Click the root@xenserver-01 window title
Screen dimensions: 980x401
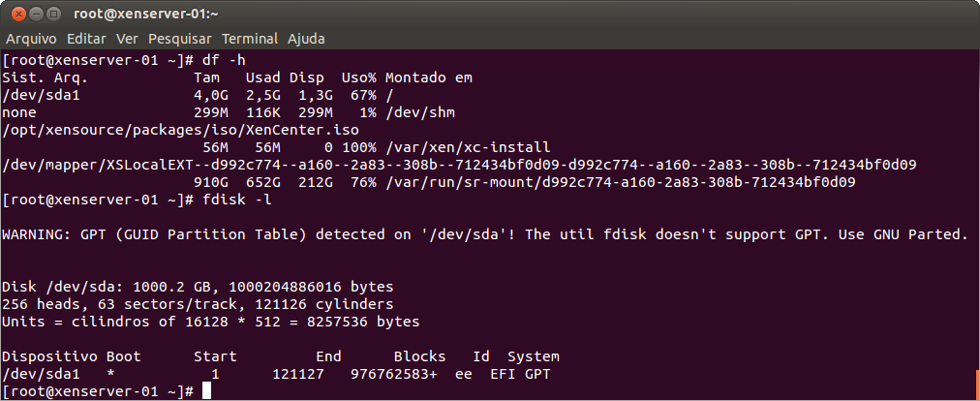(x=145, y=14)
